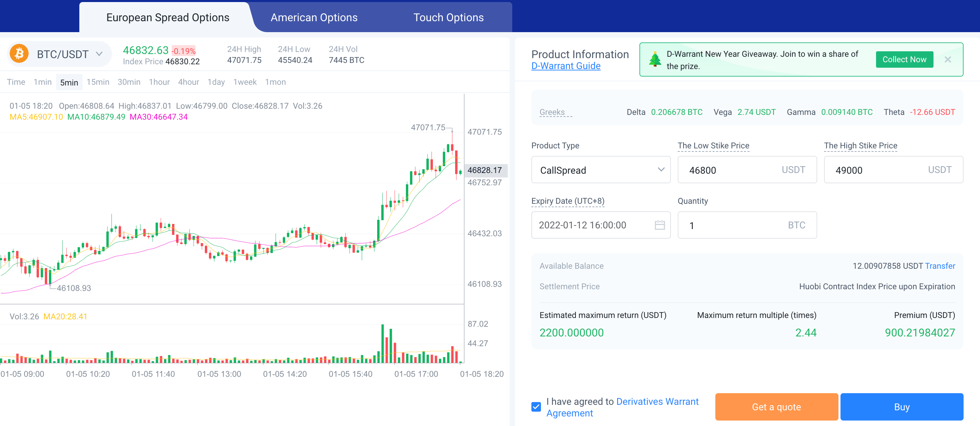Switch chart to 1day interval
Image resolution: width=980 pixels, height=426 pixels.
tap(216, 82)
